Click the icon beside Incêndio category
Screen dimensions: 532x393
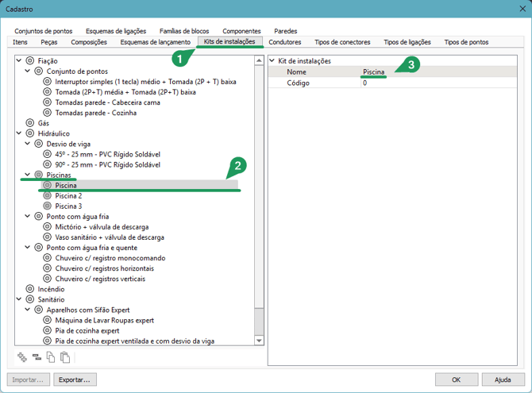[x=30, y=289]
